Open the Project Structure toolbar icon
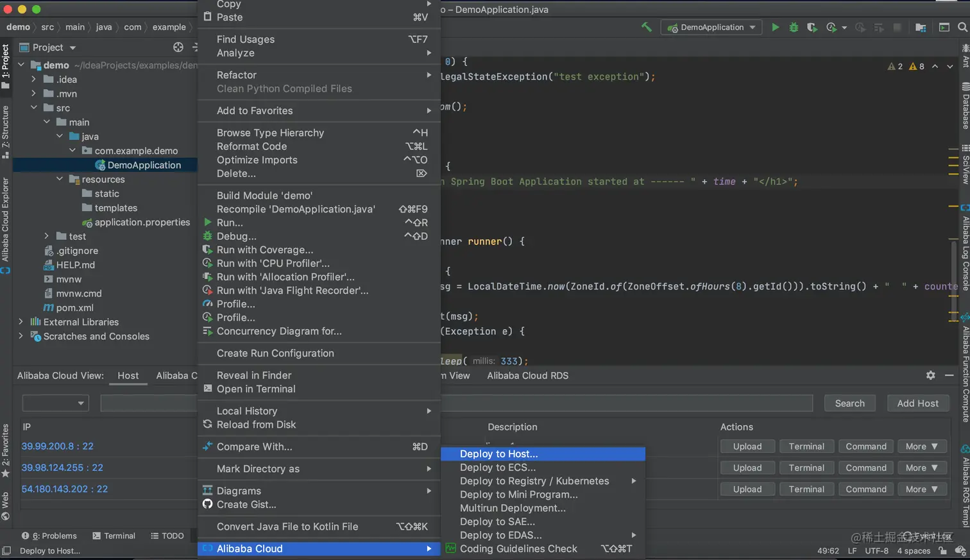This screenshot has height=560, width=970. point(921,27)
